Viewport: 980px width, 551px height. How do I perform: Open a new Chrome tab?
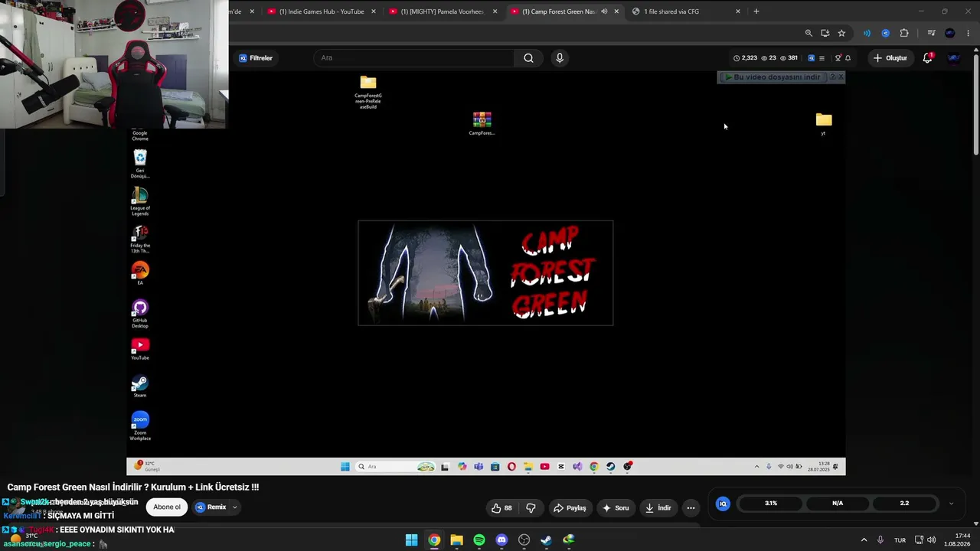click(756, 11)
